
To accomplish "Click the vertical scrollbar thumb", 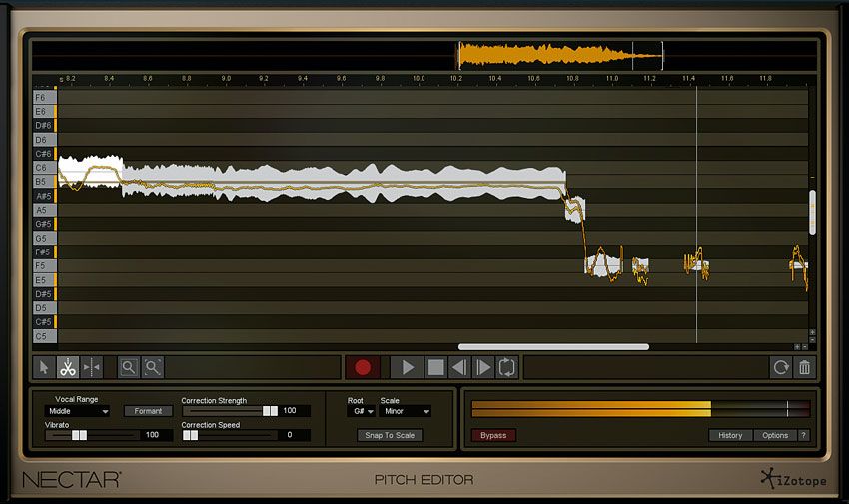I will coord(812,212).
